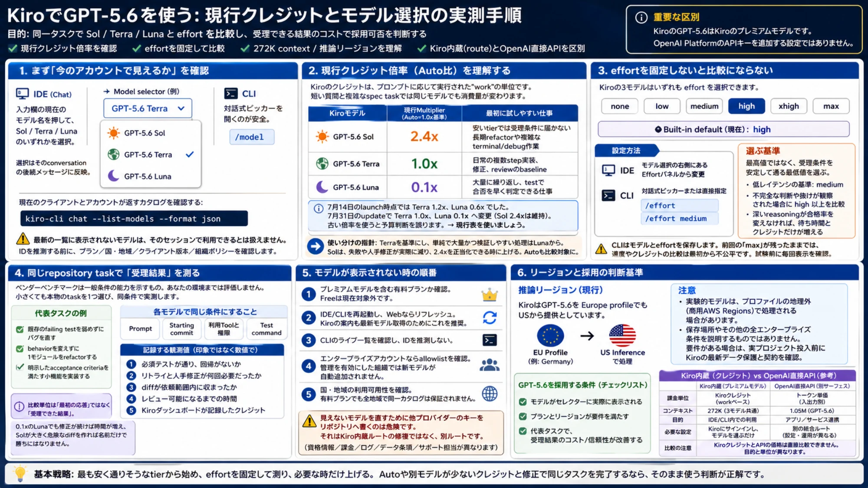The height and width of the screenshot is (488, 868).
Task: Click the CLI terminal icon in 設定方法
Action: pyautogui.click(x=608, y=196)
